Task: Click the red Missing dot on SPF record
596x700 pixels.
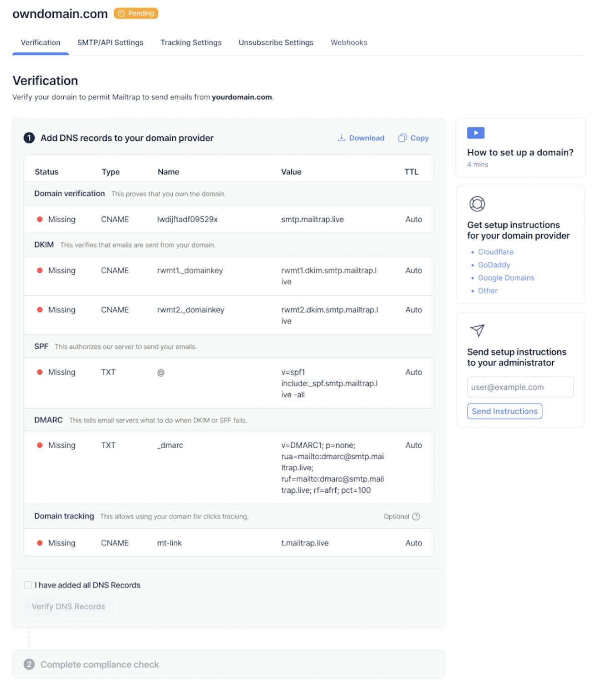Action: [x=41, y=372]
